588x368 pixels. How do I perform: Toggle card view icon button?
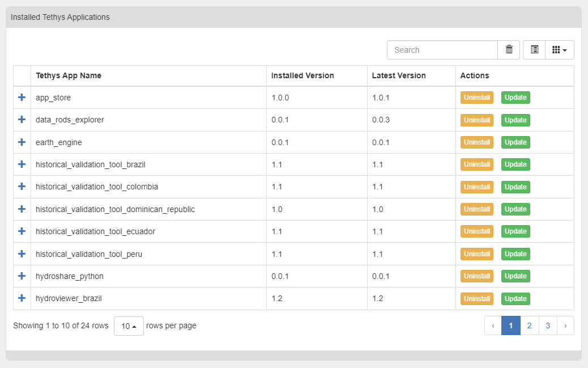pyautogui.click(x=534, y=50)
